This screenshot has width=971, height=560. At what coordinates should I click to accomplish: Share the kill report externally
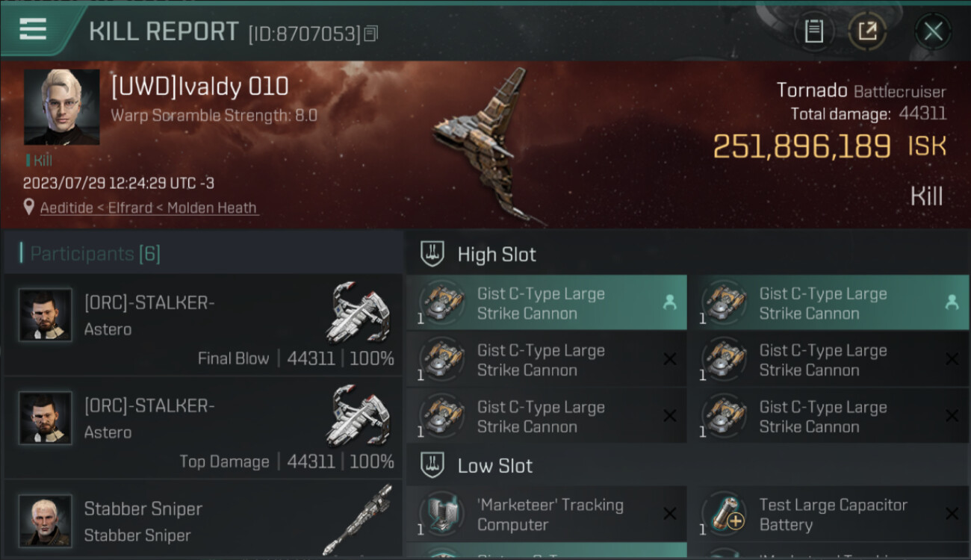(867, 31)
